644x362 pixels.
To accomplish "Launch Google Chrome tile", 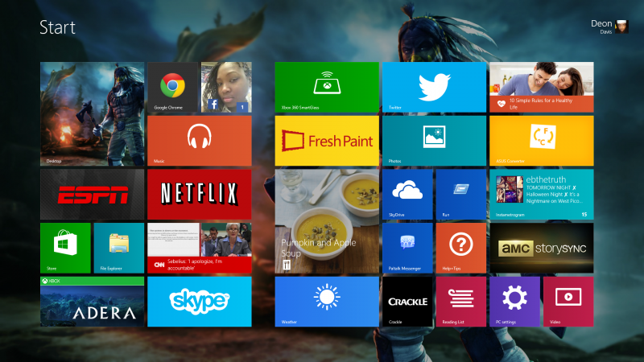I will tap(172, 87).
